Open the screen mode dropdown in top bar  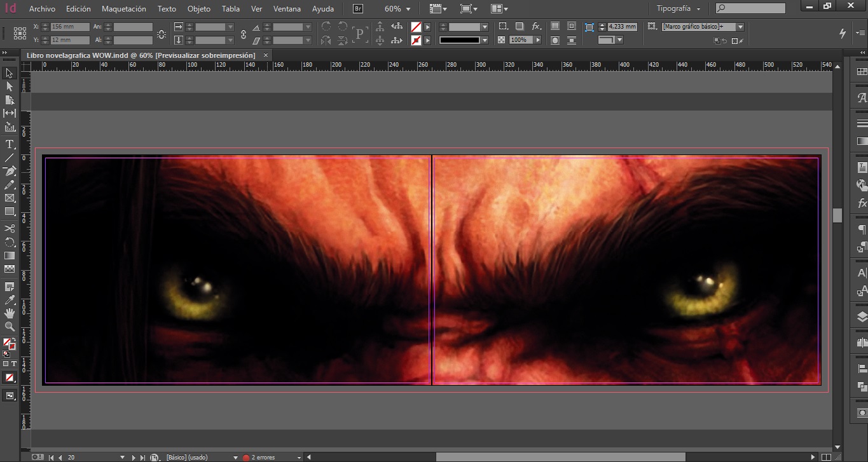click(469, 9)
